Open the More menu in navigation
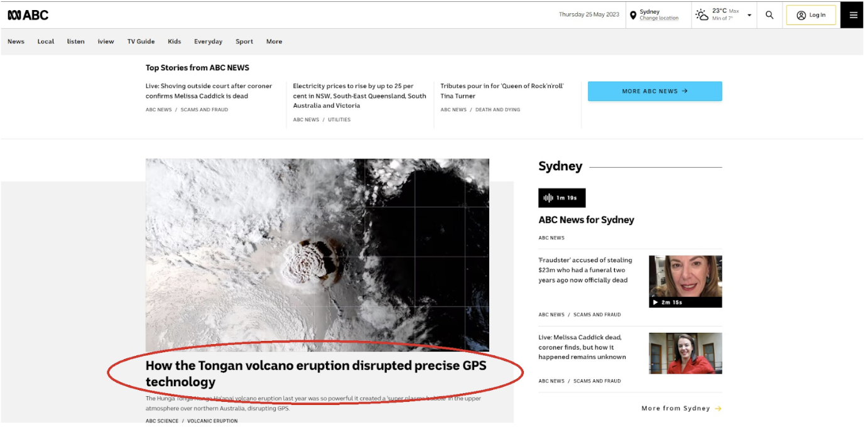 (274, 41)
